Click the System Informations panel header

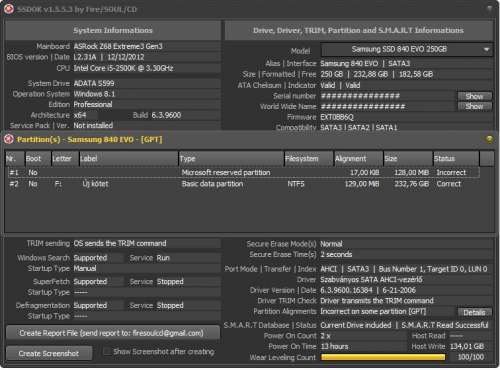point(113,30)
